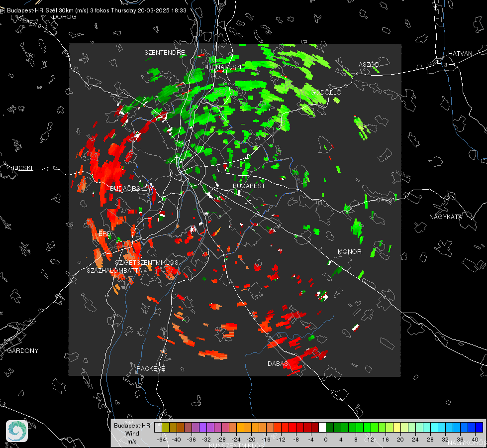Click the 32 legend scale value
The width and height of the screenshot is (487, 448).
[445, 440]
